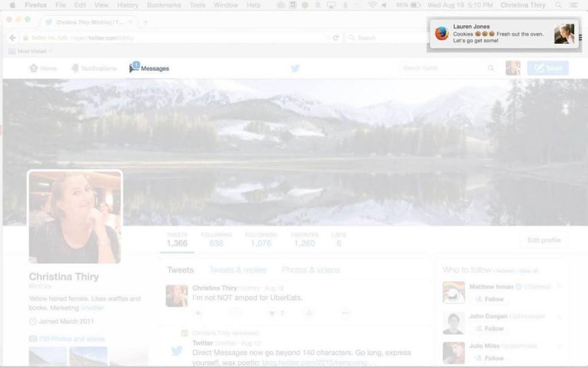Click inside the browser address bar
The image size is (588, 368).
(x=172, y=37)
